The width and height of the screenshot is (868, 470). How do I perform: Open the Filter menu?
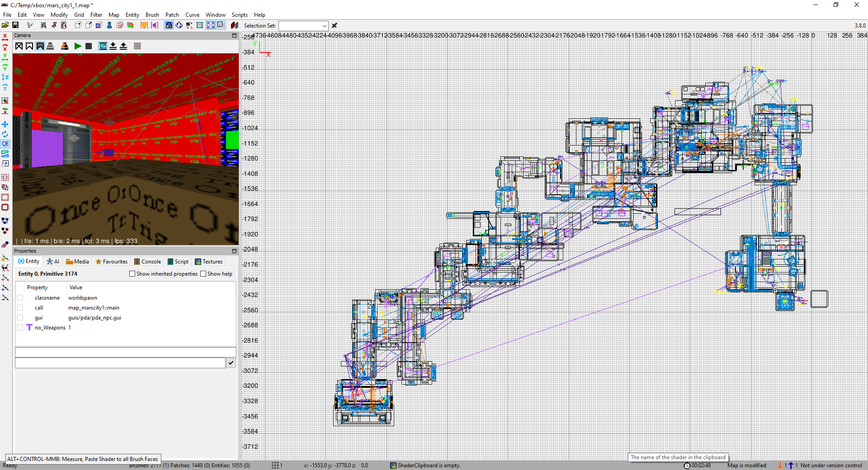(x=96, y=15)
